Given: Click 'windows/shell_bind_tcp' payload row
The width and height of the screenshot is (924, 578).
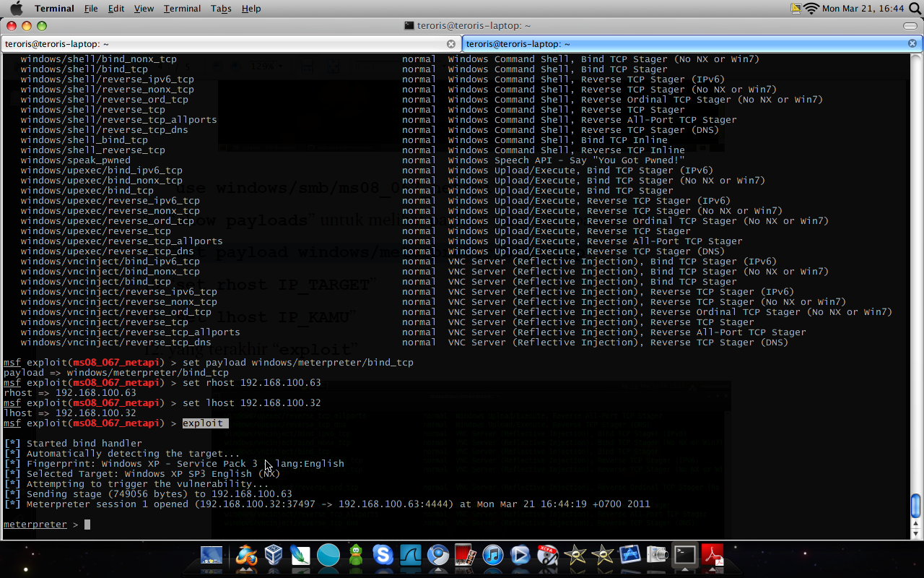Looking at the screenshot, I should (84, 140).
